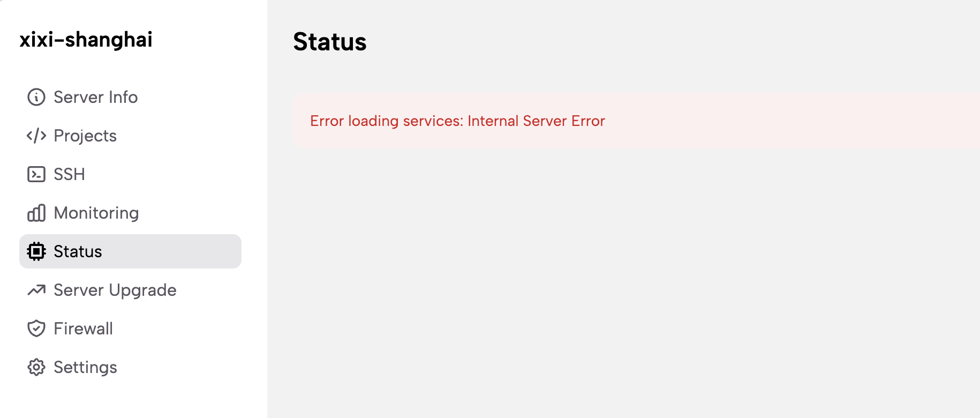Click the Internal Server Error message text

(x=536, y=121)
